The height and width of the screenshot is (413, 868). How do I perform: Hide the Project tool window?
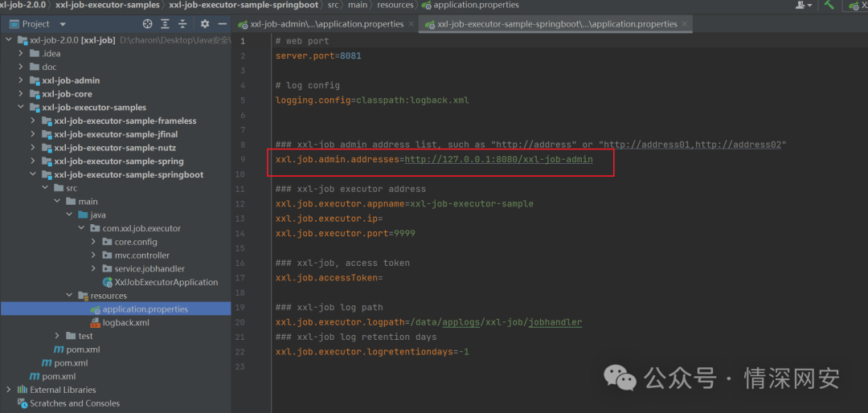[223, 24]
